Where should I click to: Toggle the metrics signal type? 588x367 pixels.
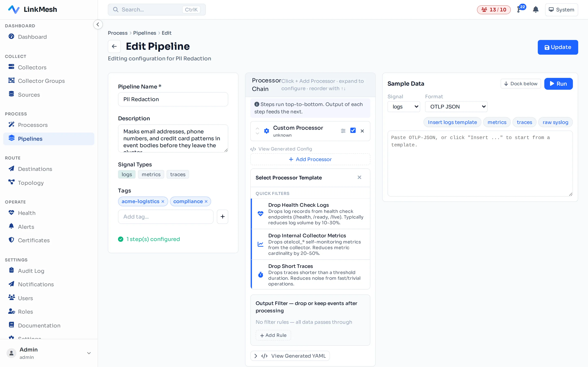pos(151,174)
